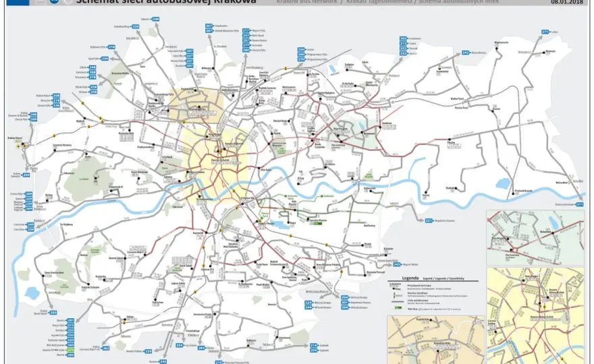Open the yellow city-center detail inset
The image size is (594, 364).
tap(535, 315)
